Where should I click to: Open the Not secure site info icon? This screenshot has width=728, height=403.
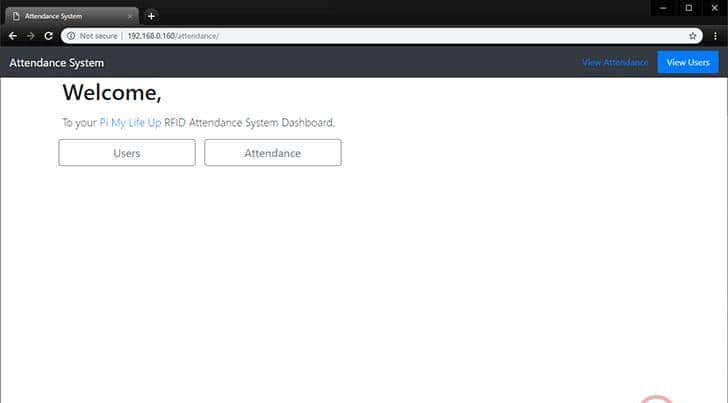(x=71, y=35)
